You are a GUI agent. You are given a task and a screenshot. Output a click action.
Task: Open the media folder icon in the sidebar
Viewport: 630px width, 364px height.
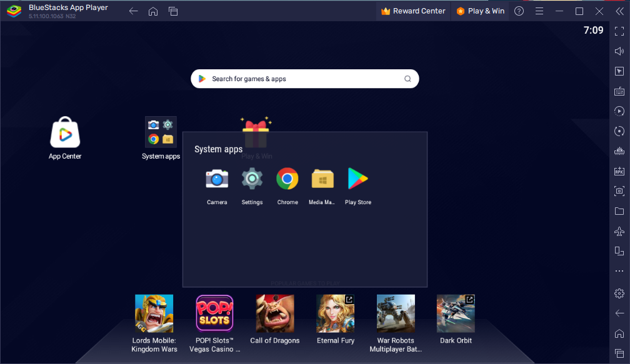click(619, 211)
